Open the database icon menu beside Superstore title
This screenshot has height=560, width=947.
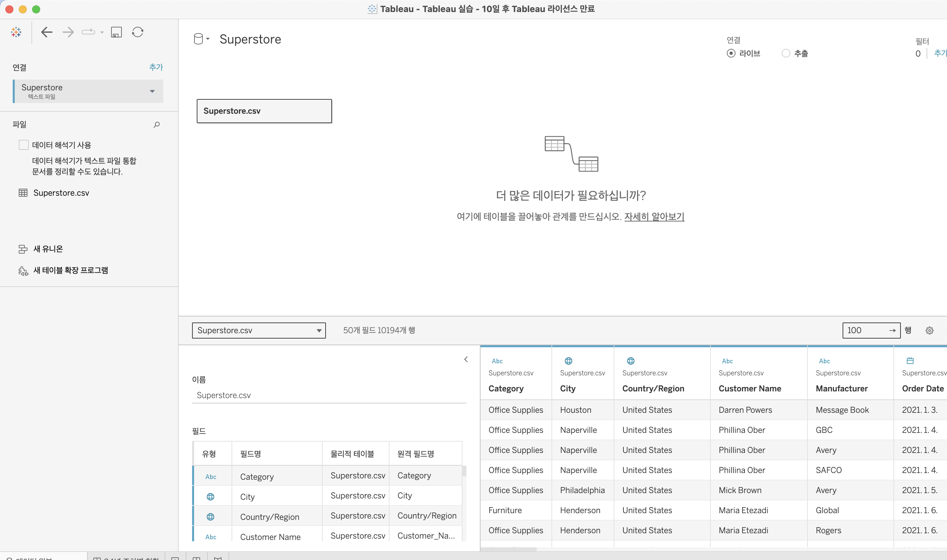201,39
